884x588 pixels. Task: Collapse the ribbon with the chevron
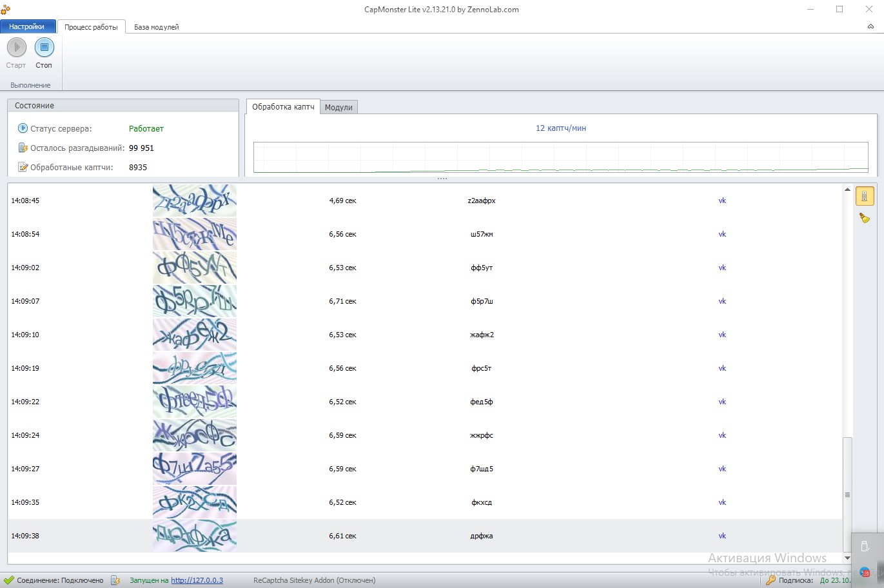tap(870, 26)
